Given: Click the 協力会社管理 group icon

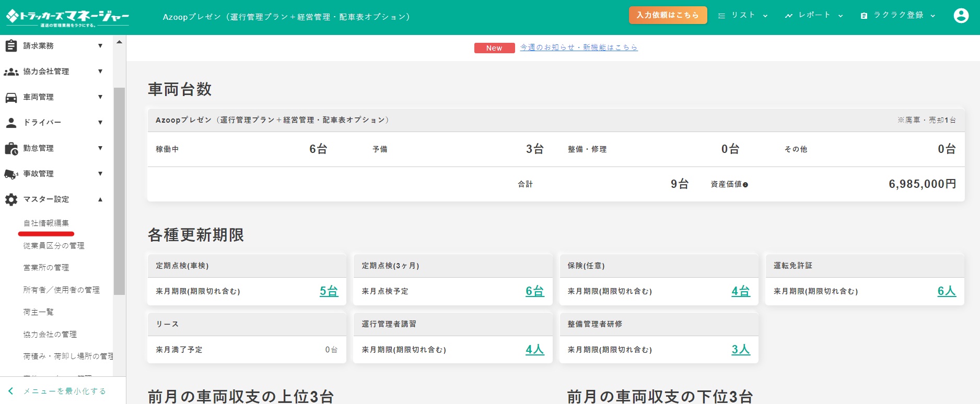Looking at the screenshot, I should click(11, 72).
